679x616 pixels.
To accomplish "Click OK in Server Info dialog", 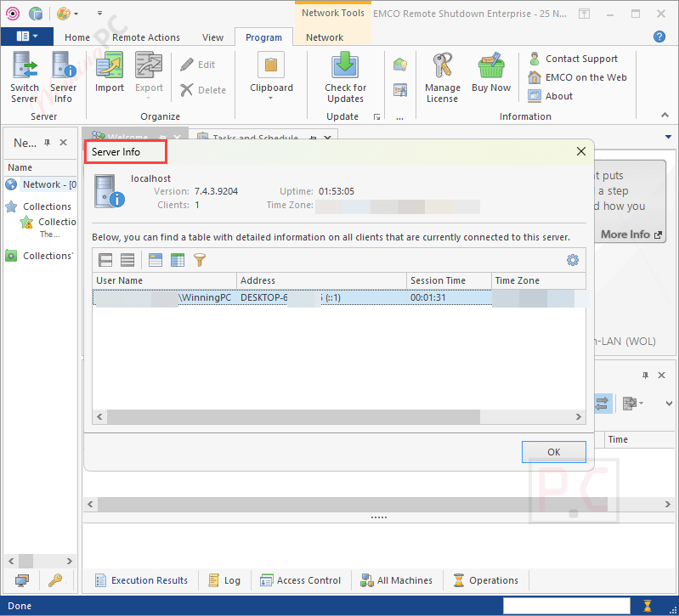I will click(x=553, y=452).
